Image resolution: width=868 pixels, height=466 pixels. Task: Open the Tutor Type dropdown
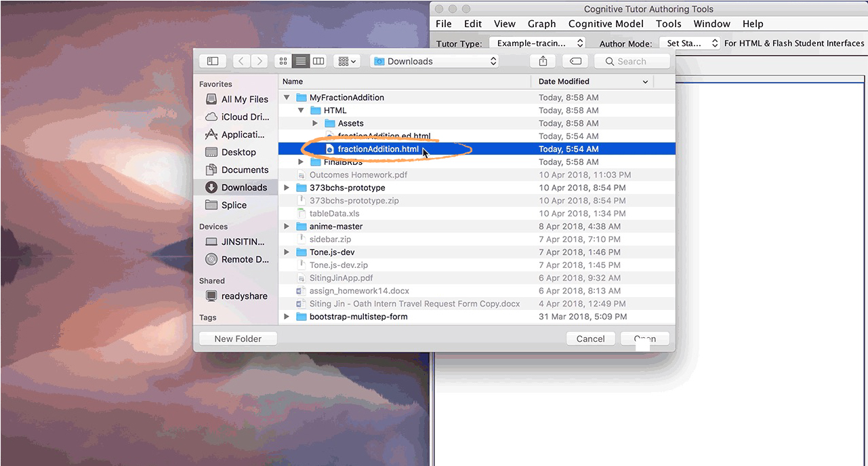pos(537,43)
